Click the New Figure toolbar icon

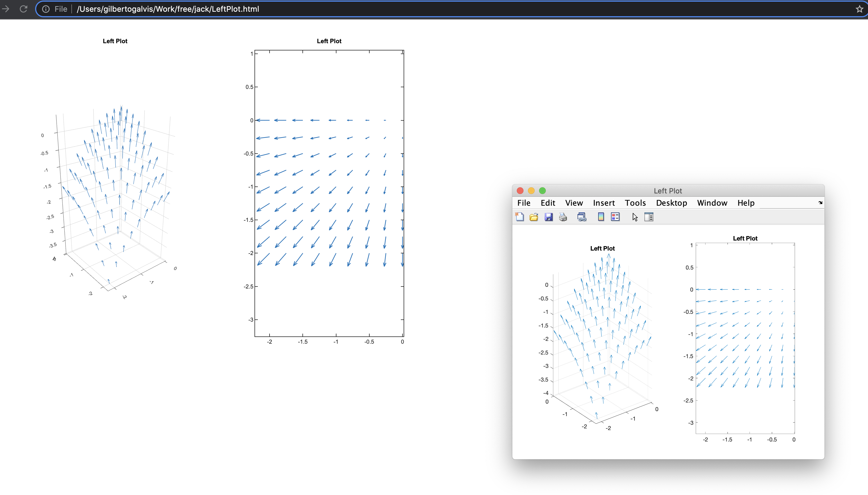click(x=520, y=217)
